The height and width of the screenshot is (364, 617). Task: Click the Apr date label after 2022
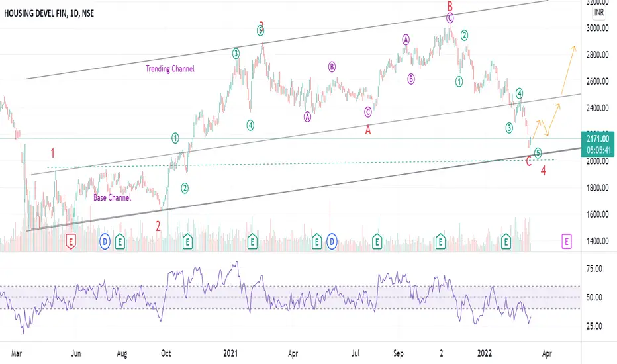[547, 354]
